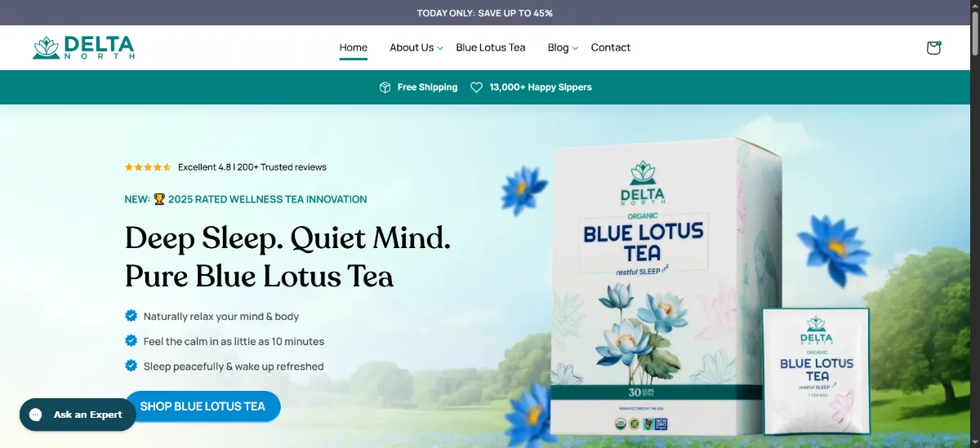Click 'Feel the calm in as little as 10 minutes'

234,342
